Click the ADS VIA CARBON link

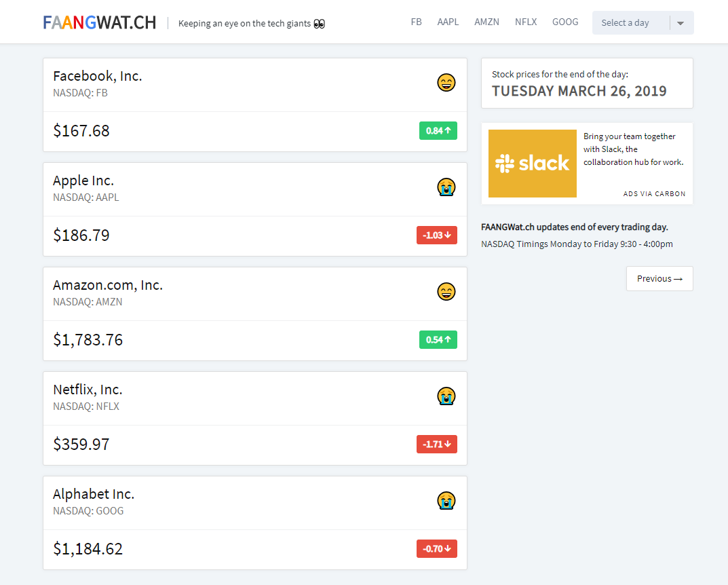(x=654, y=193)
